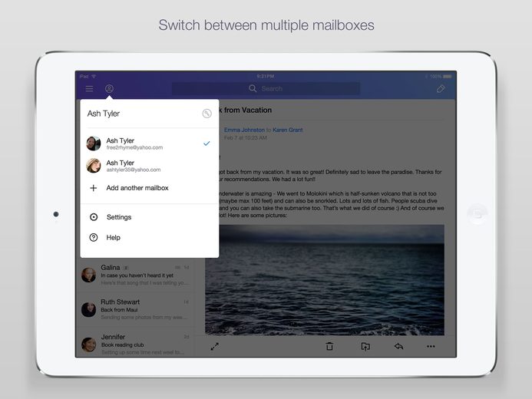Open Jennifer's Book reading club email

[135, 344]
